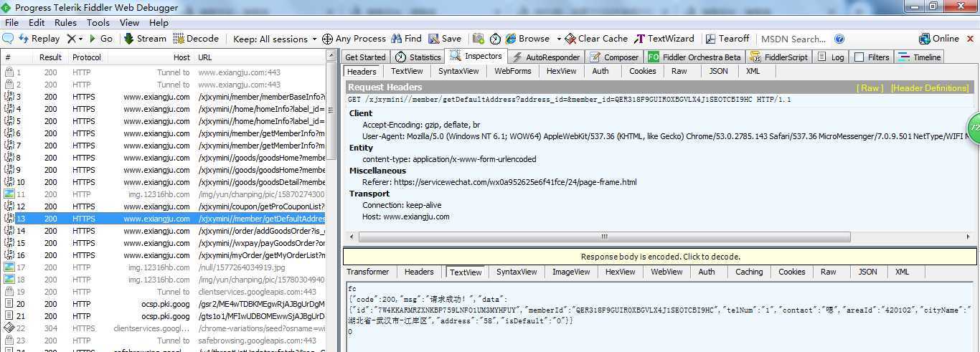Click the Save toolbar button
980x352 pixels.
pyautogui.click(x=445, y=39)
